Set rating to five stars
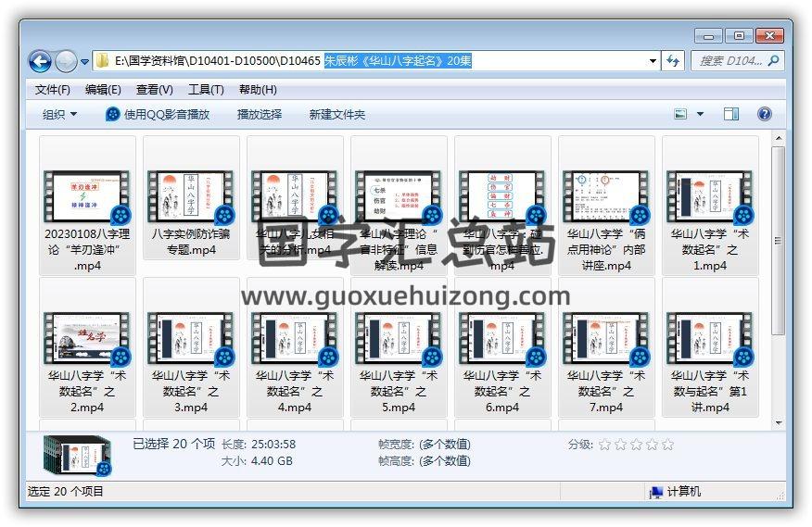This screenshot has width=812, height=527. pos(667,445)
